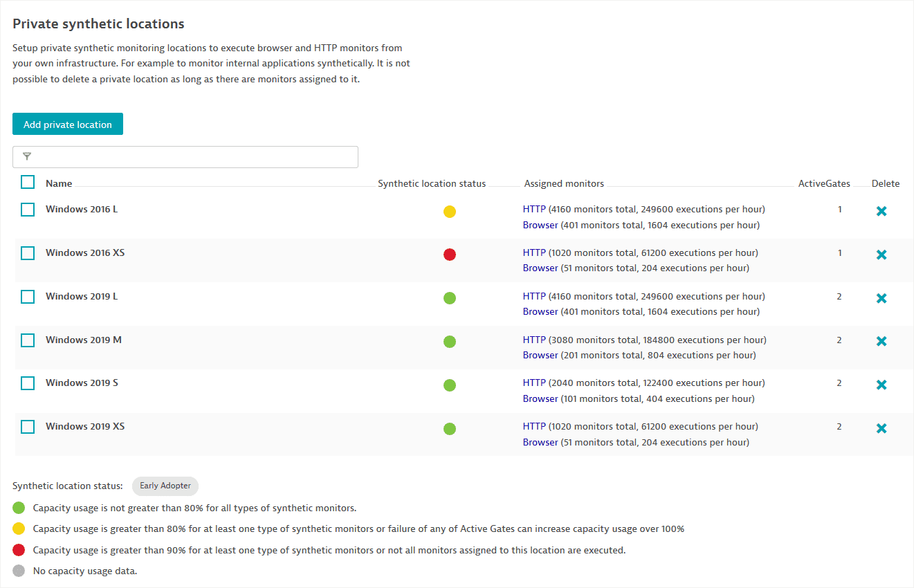Check the Windows 2019 M row checkbox
The width and height of the screenshot is (914, 588).
[x=28, y=340]
